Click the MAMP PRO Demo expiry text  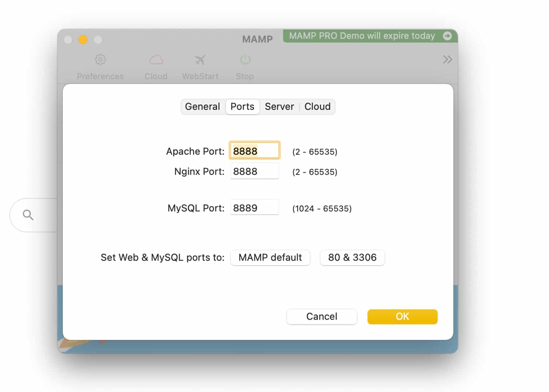click(x=362, y=36)
